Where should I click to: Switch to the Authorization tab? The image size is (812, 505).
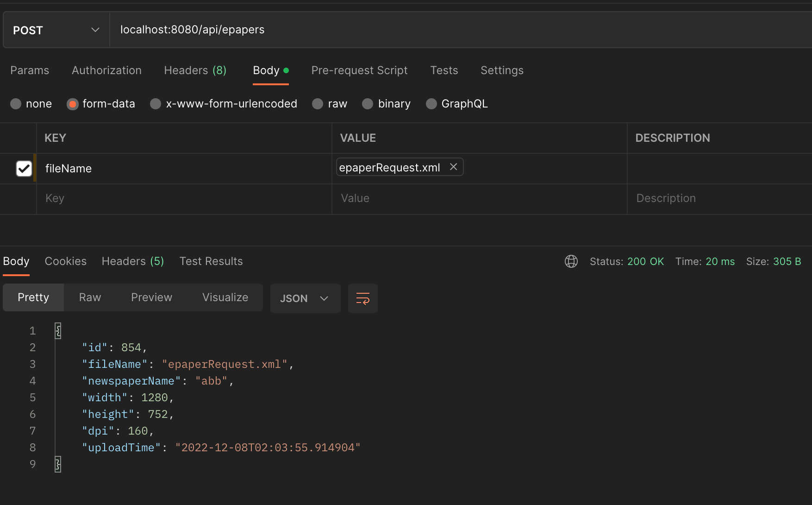click(x=106, y=70)
